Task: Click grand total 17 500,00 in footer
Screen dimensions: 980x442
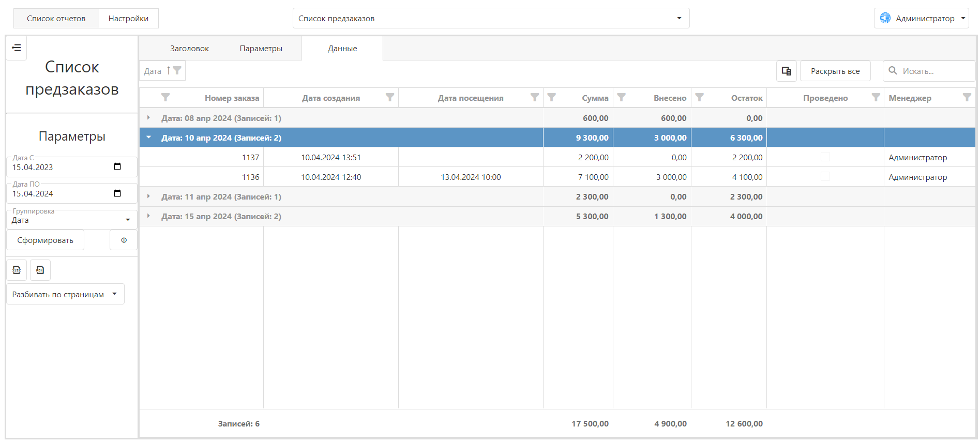Action: 590,423
